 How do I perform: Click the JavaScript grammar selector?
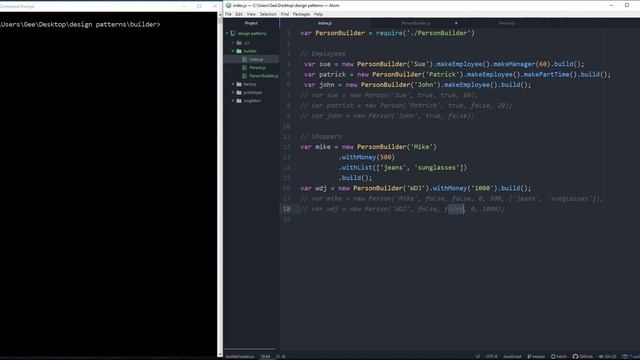[x=512, y=356]
